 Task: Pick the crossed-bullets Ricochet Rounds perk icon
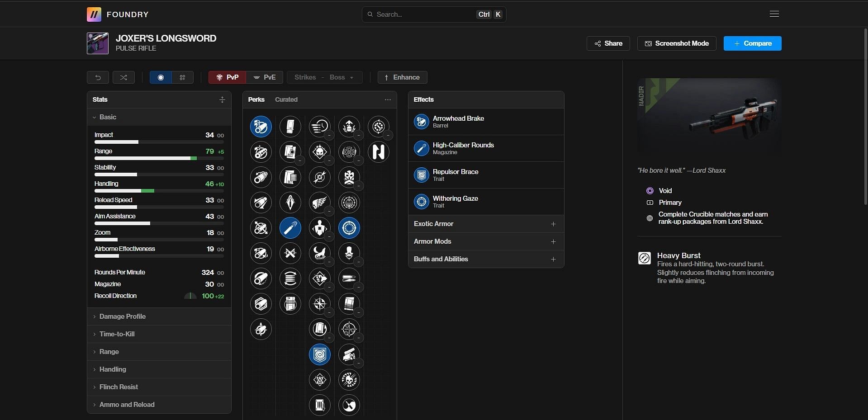click(x=290, y=253)
